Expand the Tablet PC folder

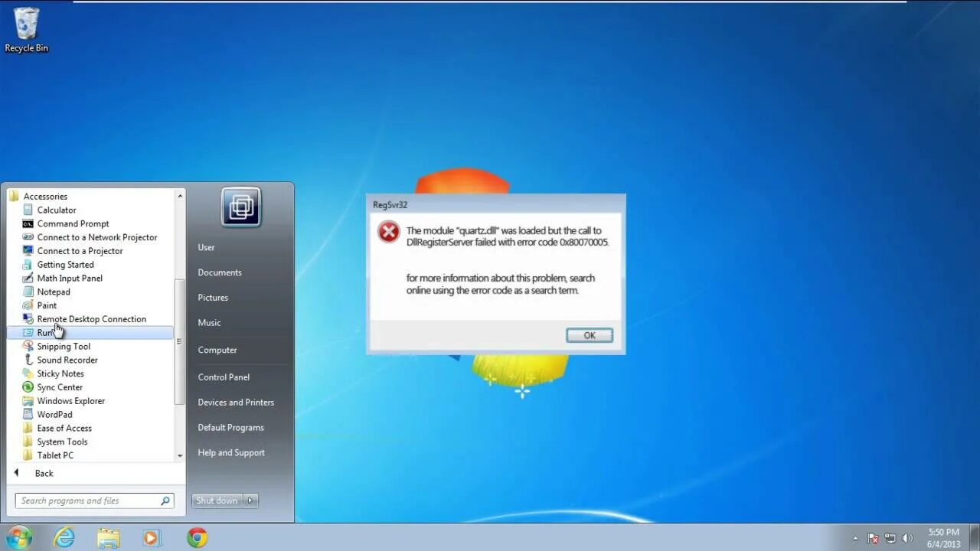[55, 455]
